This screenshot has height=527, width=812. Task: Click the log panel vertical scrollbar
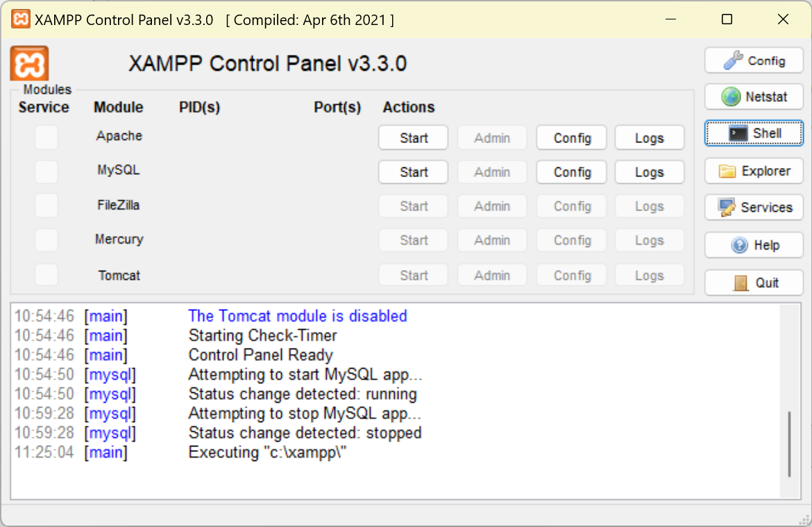point(789,444)
